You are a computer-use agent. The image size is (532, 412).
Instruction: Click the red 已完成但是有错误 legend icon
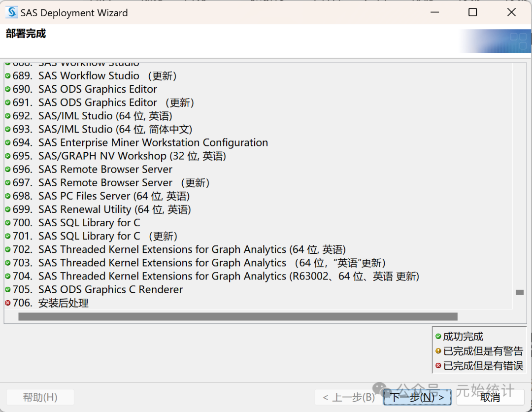pyautogui.click(x=438, y=366)
